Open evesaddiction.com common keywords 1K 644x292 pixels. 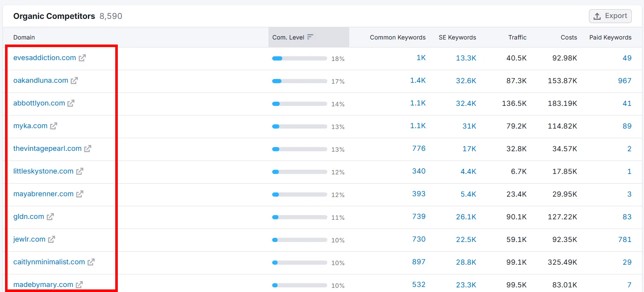[421, 58]
